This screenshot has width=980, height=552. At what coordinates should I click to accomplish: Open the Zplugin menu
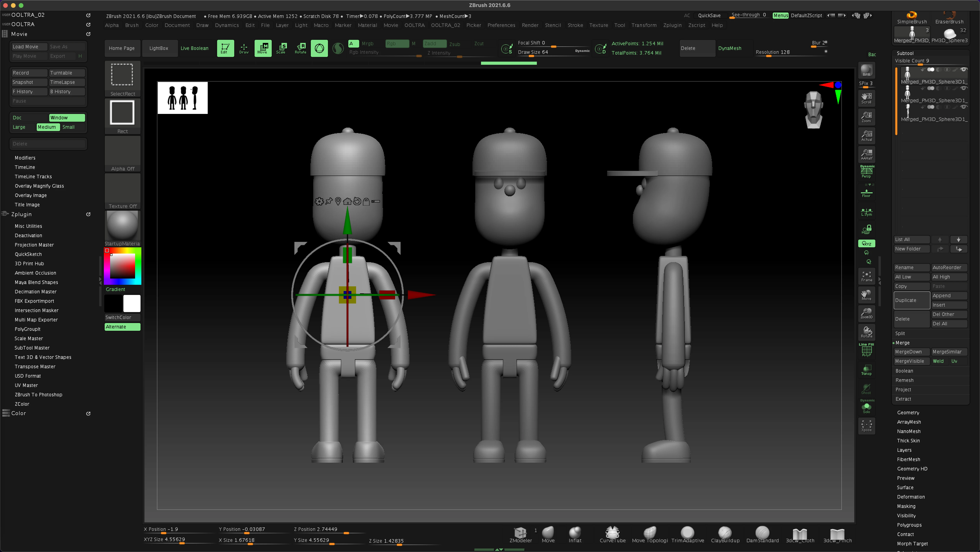click(672, 25)
